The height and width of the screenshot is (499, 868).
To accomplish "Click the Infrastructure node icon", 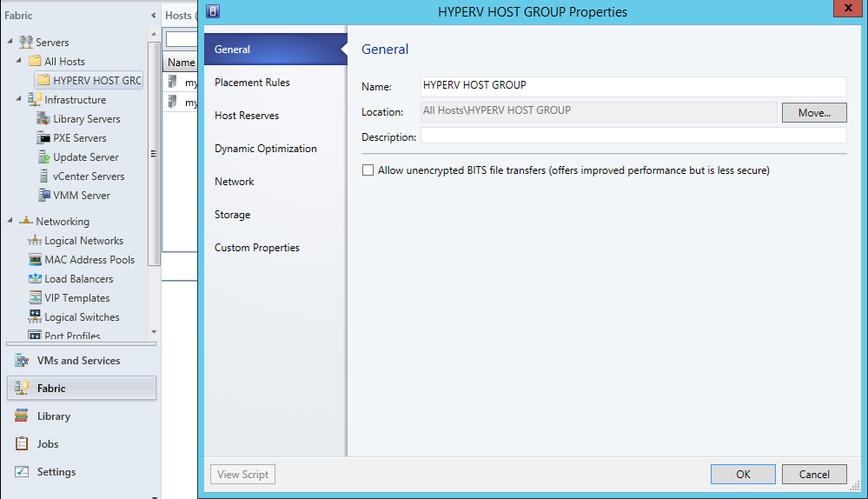I will [x=35, y=98].
